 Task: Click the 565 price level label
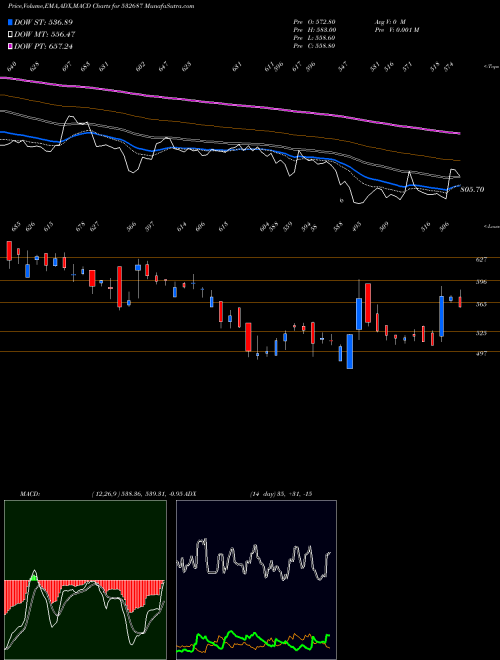pyautogui.click(x=481, y=304)
